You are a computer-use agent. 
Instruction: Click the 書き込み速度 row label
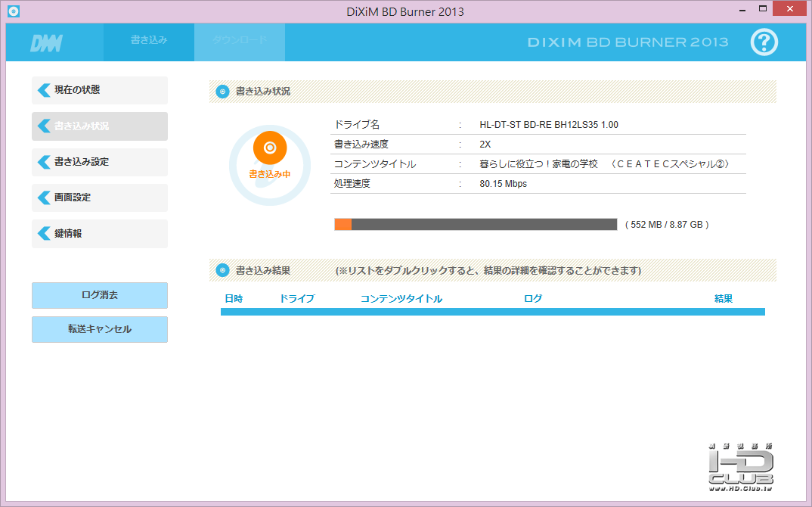click(361, 145)
